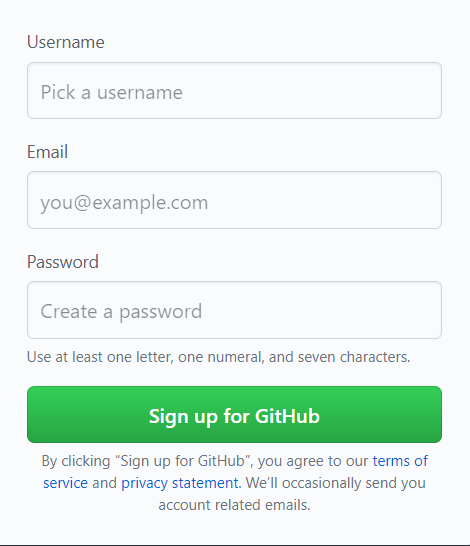Click the word 'service' in the agreement text
470x546 pixels.
coord(65,483)
